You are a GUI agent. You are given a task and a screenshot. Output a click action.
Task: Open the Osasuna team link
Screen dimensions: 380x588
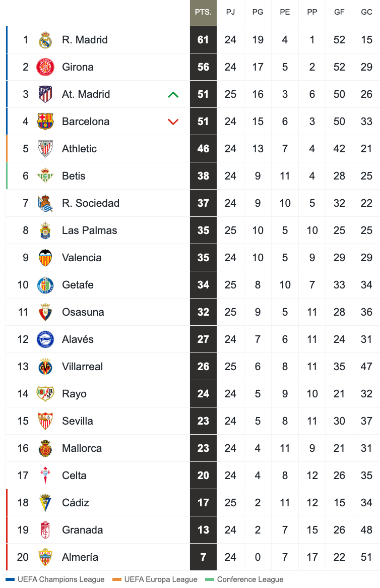[x=83, y=312]
